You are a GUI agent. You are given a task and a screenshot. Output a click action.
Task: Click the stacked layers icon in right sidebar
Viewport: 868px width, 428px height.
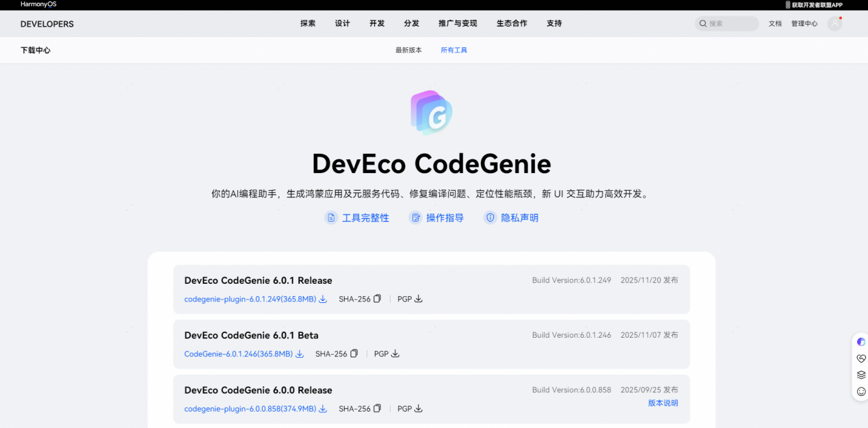click(x=860, y=375)
